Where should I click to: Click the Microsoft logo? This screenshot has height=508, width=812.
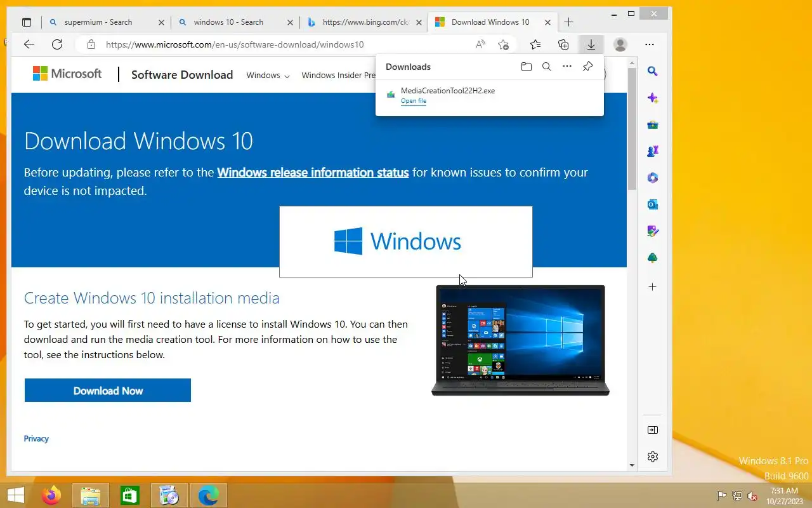[67, 74]
